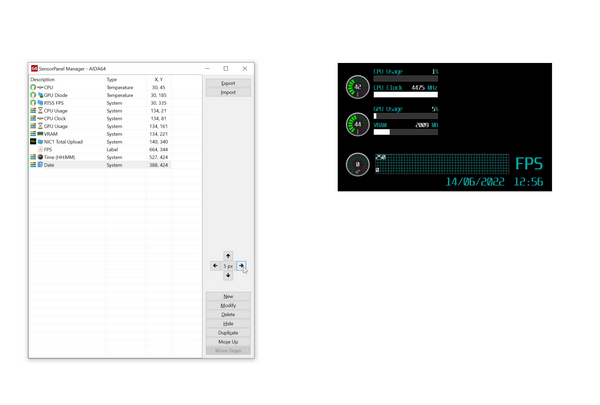Click the move left arrow button

click(215, 266)
